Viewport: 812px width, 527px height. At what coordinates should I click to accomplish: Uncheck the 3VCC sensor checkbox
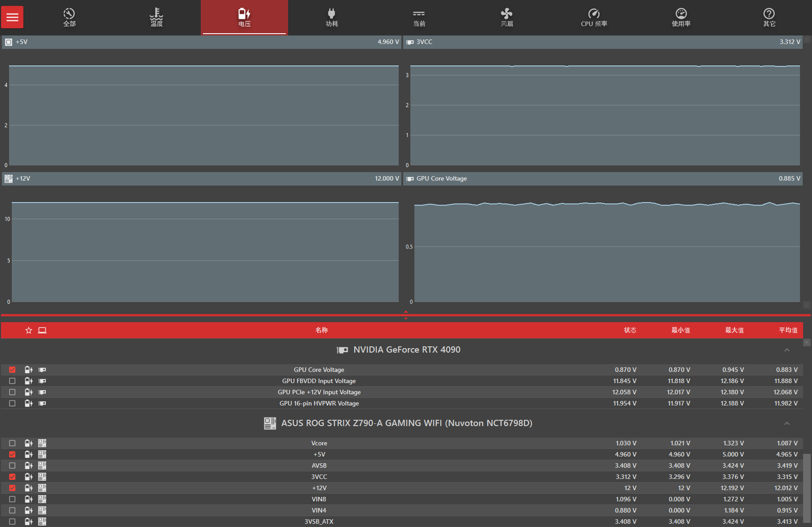point(12,477)
